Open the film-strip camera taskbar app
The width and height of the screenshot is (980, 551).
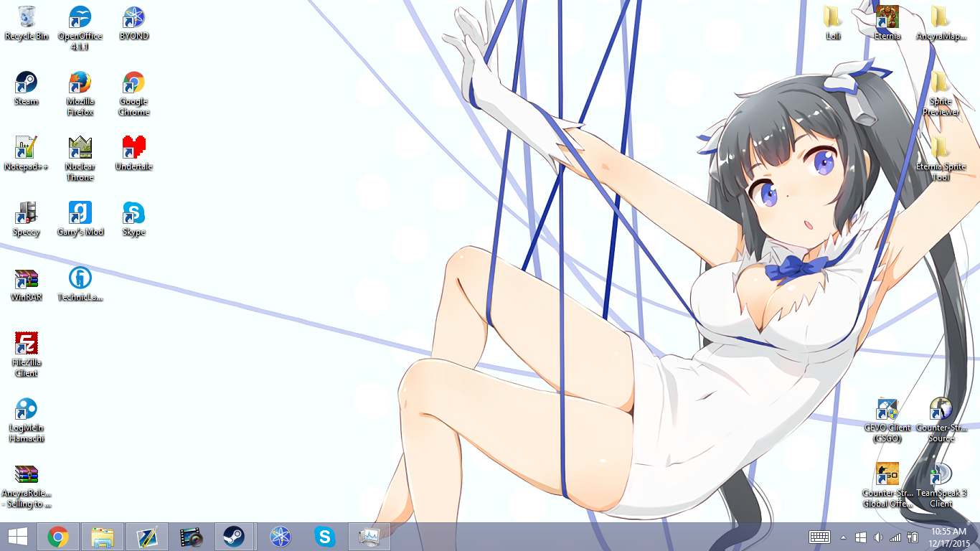(x=192, y=537)
